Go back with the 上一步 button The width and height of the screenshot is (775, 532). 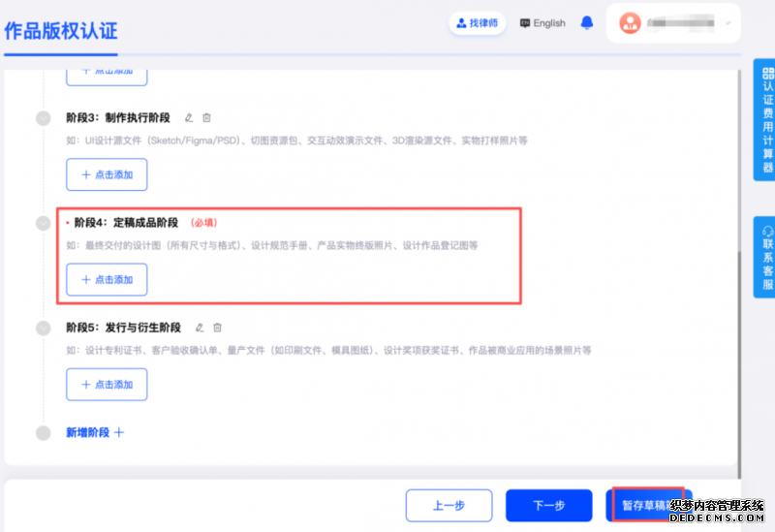coord(449,505)
